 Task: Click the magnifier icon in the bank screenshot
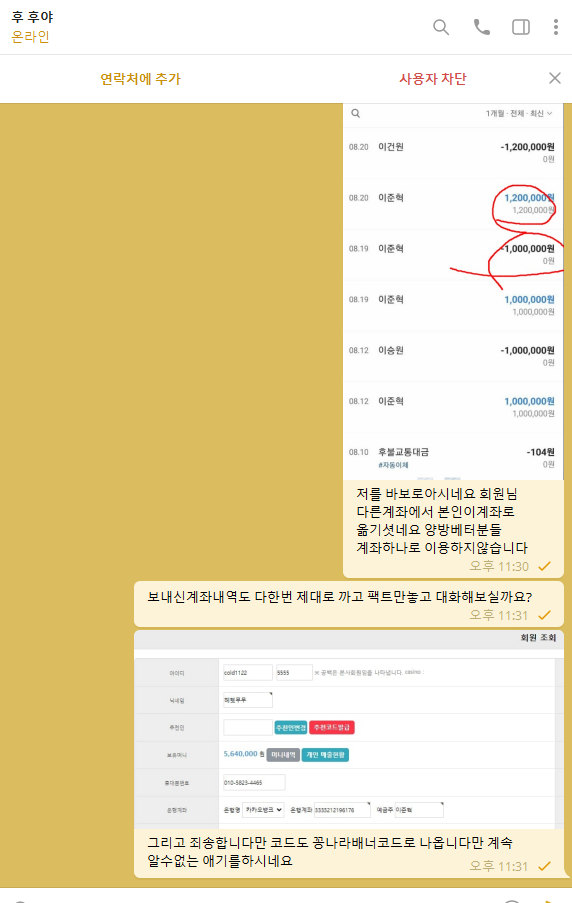pos(356,113)
